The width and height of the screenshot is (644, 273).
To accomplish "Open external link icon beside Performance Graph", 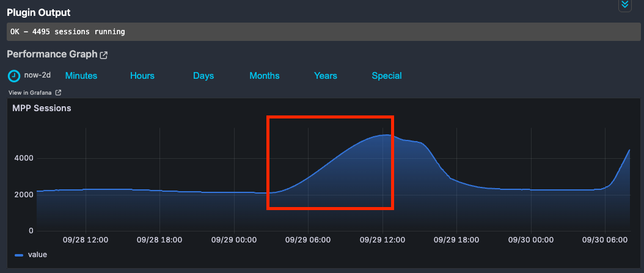I will pyautogui.click(x=104, y=55).
